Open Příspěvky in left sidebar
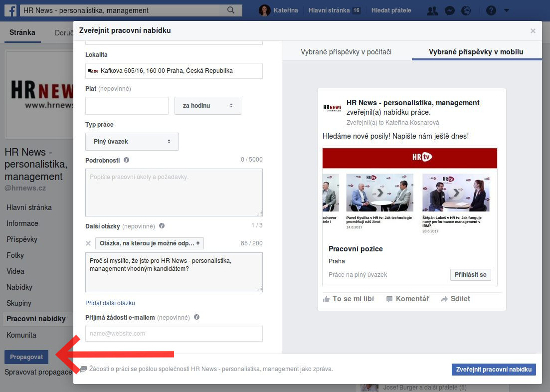 [22, 239]
